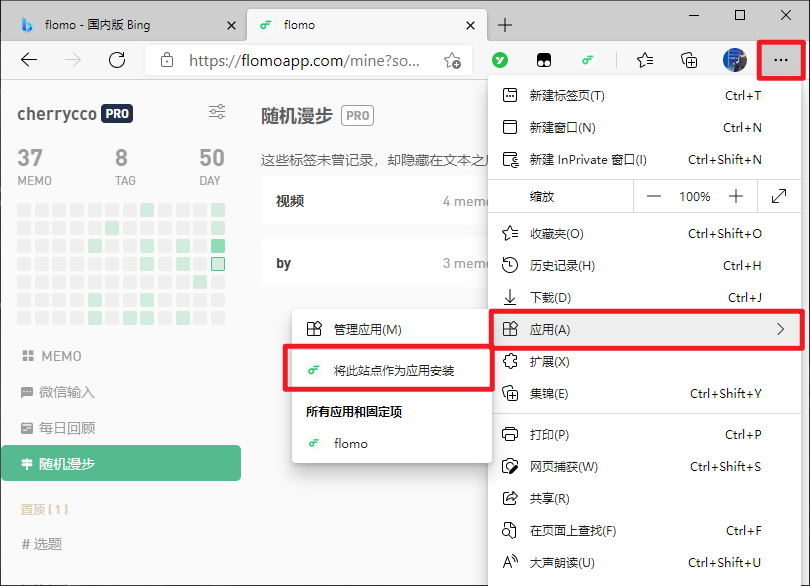
Task: Choose 大声朗读(U) from the menu
Action: pyautogui.click(x=646, y=562)
